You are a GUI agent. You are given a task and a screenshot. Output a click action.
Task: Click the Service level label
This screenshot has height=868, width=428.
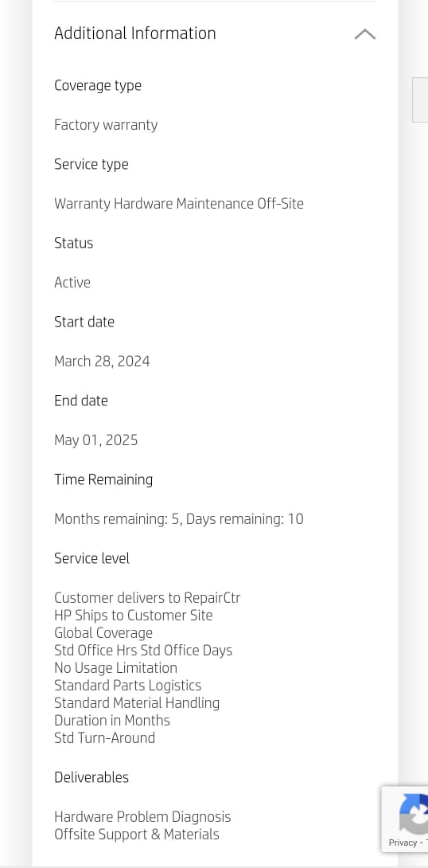coord(91,558)
